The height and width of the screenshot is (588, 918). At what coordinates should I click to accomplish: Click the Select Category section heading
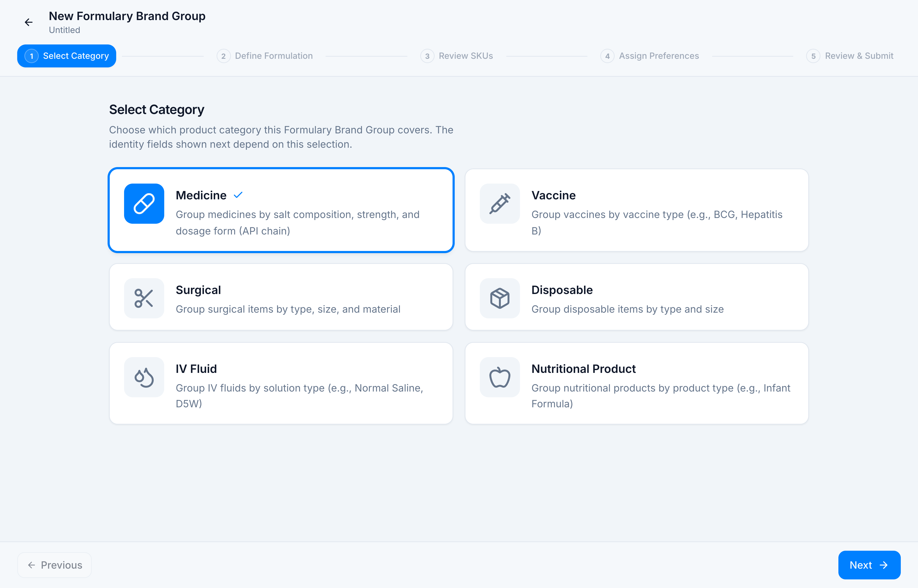pos(157,109)
